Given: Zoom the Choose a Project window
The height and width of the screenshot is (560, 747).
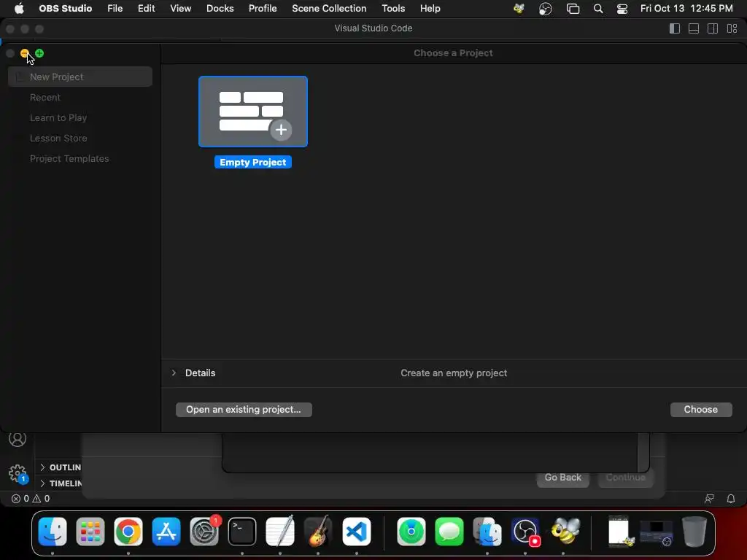Looking at the screenshot, I should coord(39,53).
